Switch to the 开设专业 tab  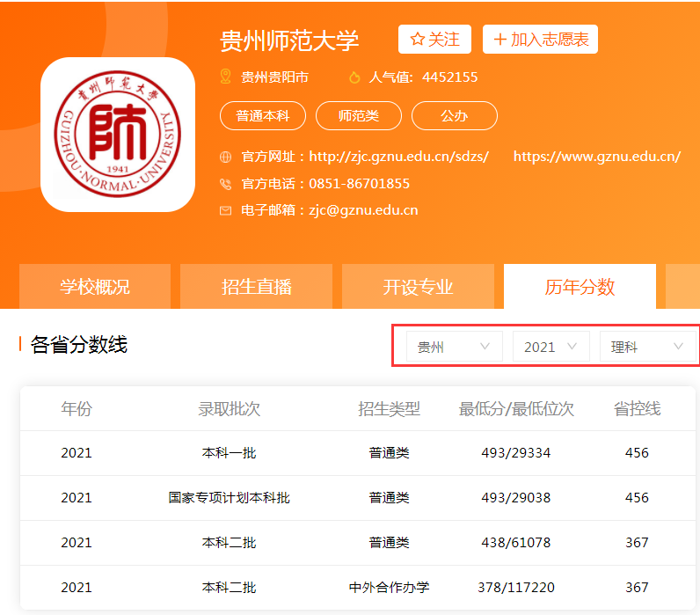419,286
